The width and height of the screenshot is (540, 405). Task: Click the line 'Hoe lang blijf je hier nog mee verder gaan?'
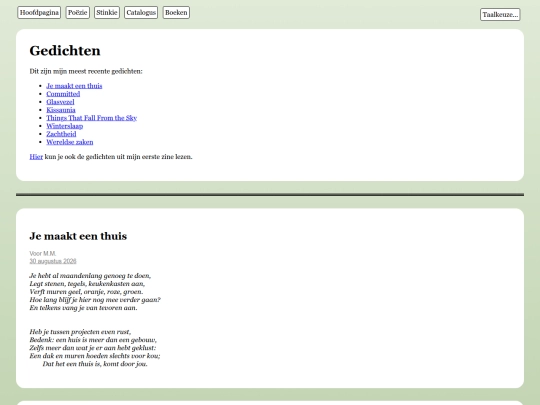click(x=95, y=300)
